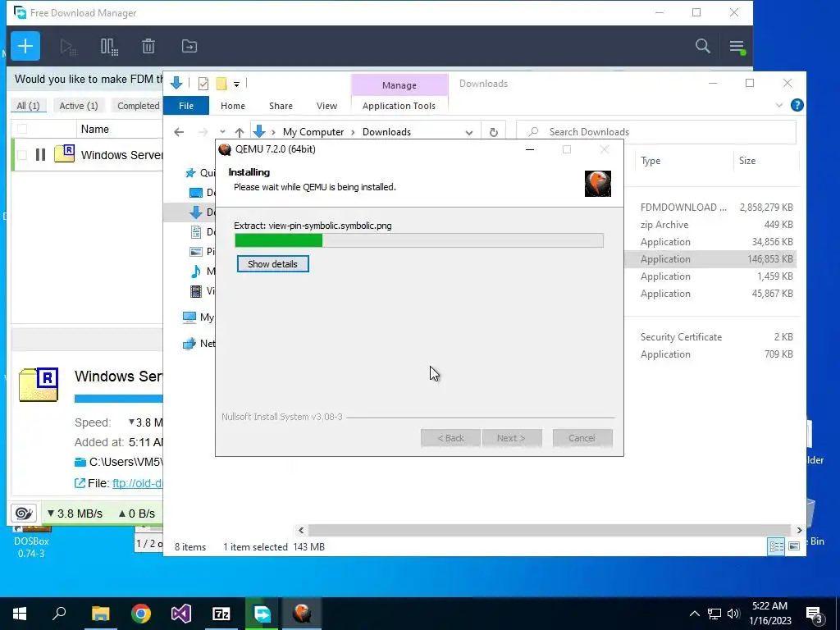Image resolution: width=840 pixels, height=630 pixels.
Task: Click the Search Downloads field
Action: pyautogui.click(x=656, y=132)
